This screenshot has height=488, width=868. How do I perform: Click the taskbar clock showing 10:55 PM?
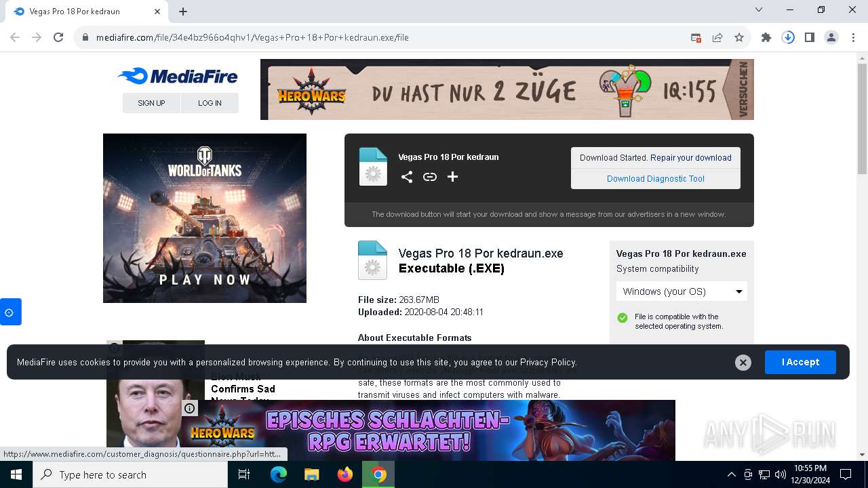click(x=810, y=474)
